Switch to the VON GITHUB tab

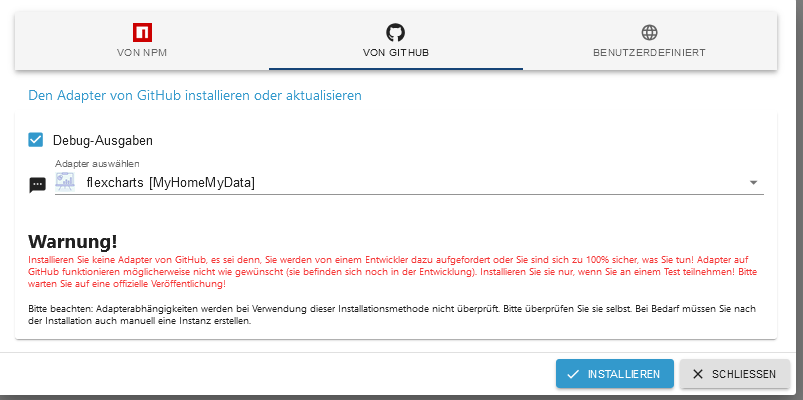coord(396,41)
